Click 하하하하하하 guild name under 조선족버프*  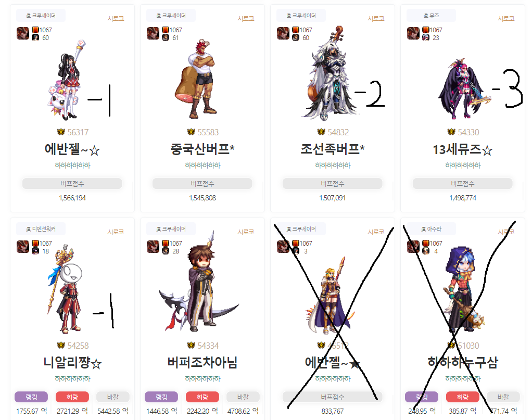click(x=333, y=165)
